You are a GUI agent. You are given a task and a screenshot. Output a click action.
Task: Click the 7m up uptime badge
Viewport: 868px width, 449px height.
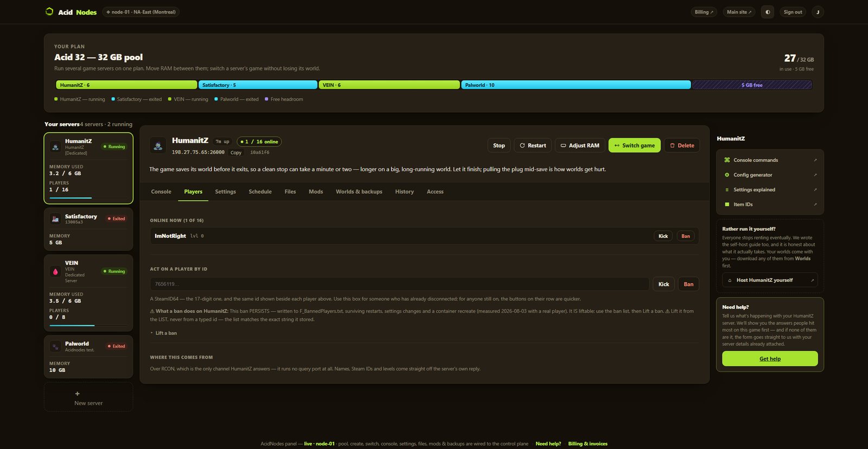point(222,142)
